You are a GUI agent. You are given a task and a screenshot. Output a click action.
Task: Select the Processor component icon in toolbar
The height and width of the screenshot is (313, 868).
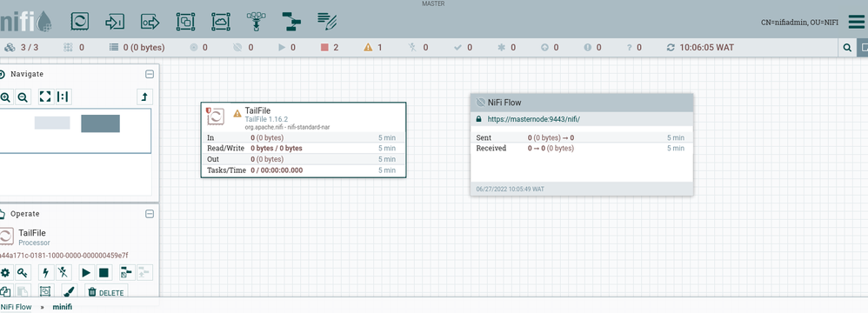80,21
